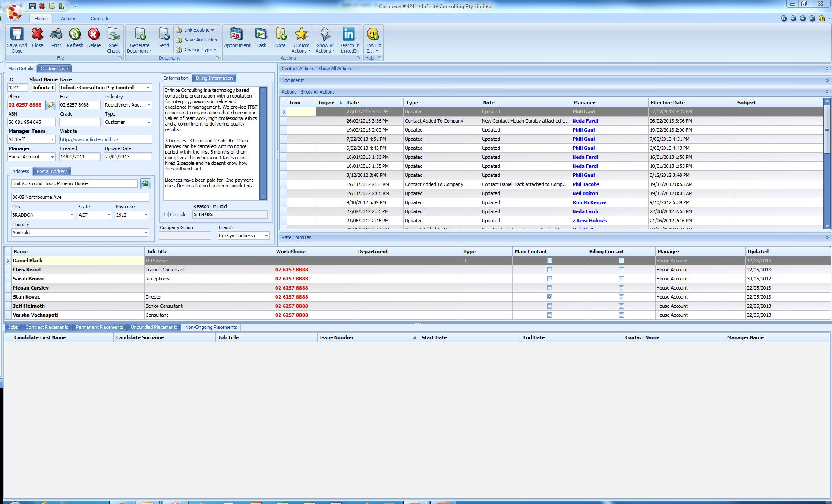Run the Spell Check tool
The height and width of the screenshot is (504, 832).
click(113, 39)
